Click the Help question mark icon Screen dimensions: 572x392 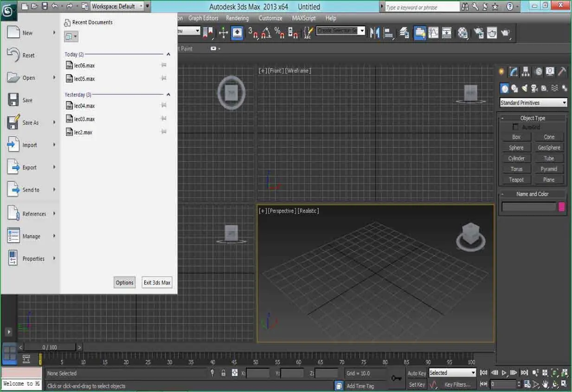[510, 6]
